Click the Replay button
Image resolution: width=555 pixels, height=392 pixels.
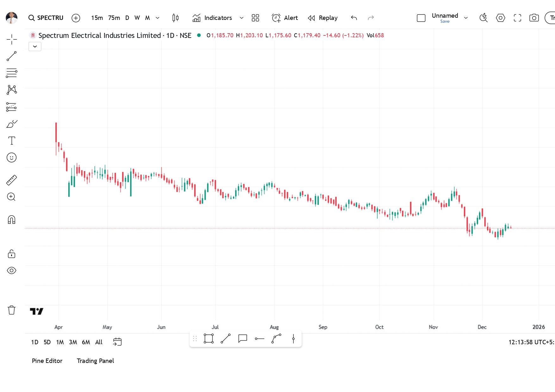coord(323,18)
